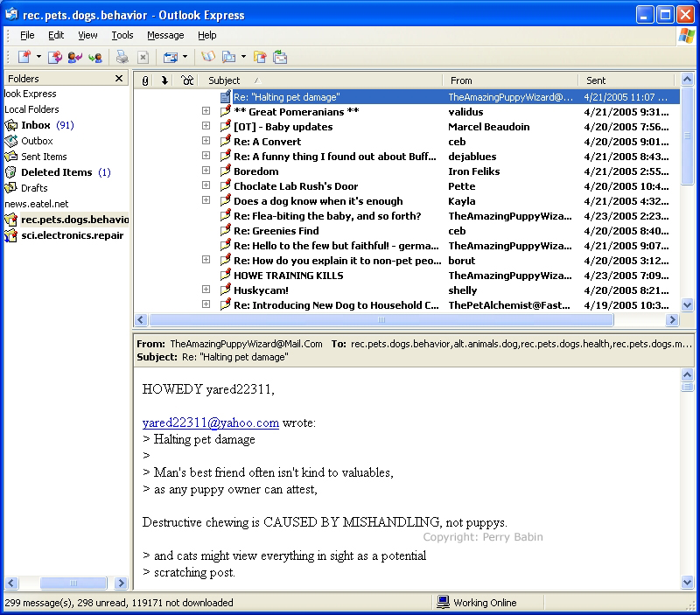This screenshot has height=615, width=700.
Task: Click the Working Online computer icon
Action: click(443, 603)
